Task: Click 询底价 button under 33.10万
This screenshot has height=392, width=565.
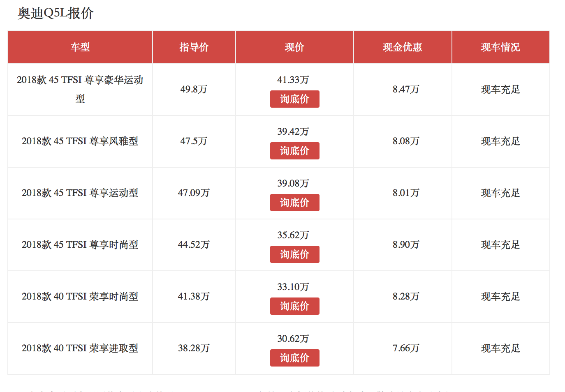Action: point(294,306)
